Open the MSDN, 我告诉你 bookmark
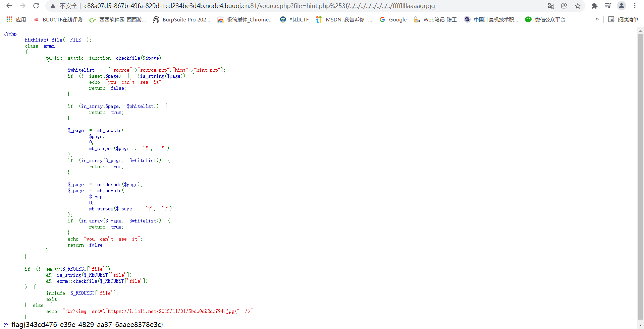The height and width of the screenshot is (329, 644). [344, 19]
